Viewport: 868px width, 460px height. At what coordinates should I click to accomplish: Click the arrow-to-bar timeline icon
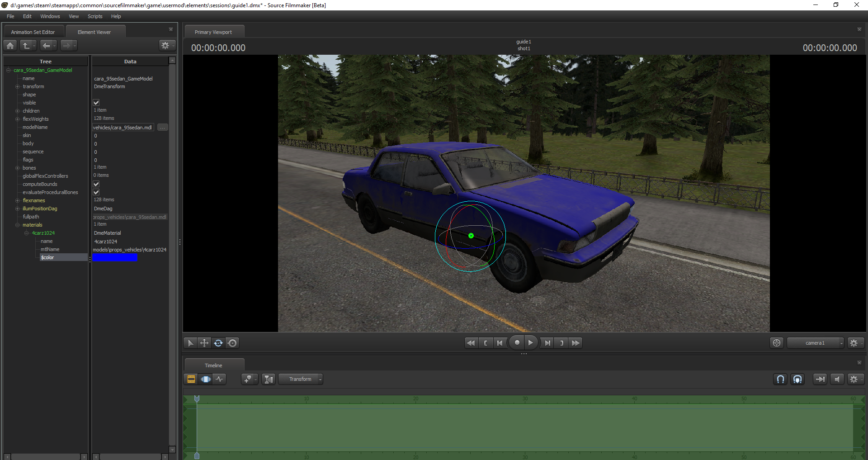click(820, 379)
